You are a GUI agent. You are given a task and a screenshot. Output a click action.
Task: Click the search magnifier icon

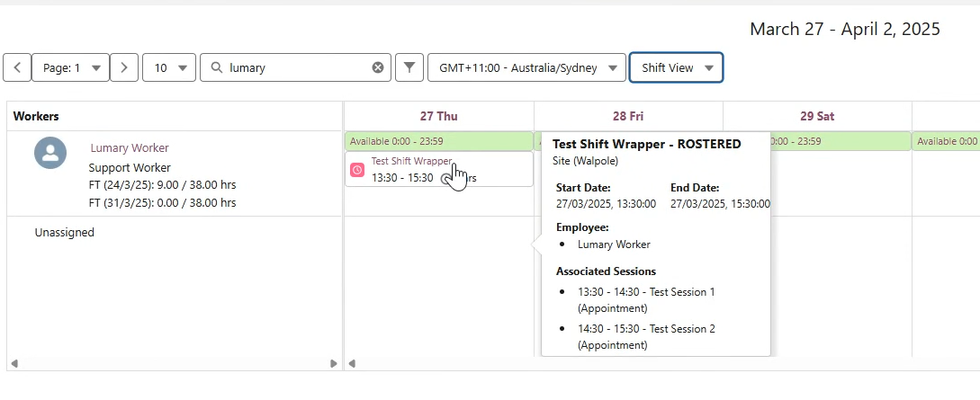[216, 67]
